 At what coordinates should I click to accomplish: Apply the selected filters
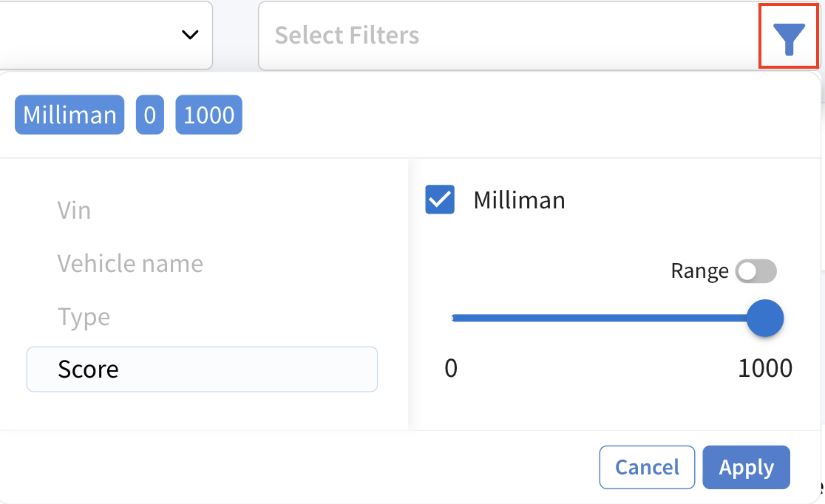746,467
